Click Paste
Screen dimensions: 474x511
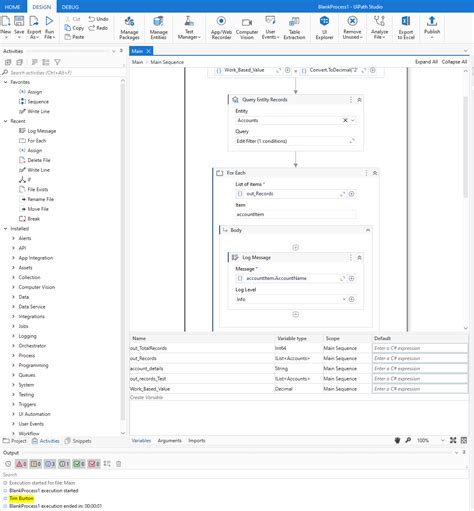74,37
